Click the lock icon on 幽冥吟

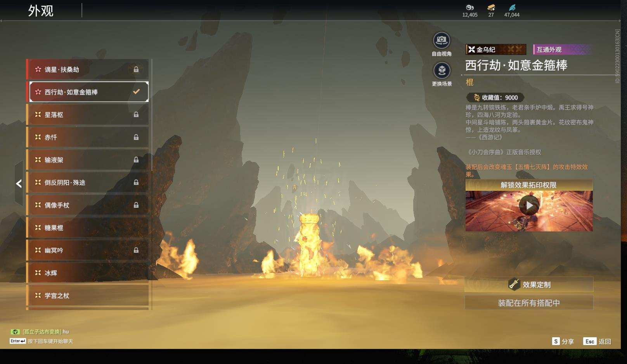[136, 250]
